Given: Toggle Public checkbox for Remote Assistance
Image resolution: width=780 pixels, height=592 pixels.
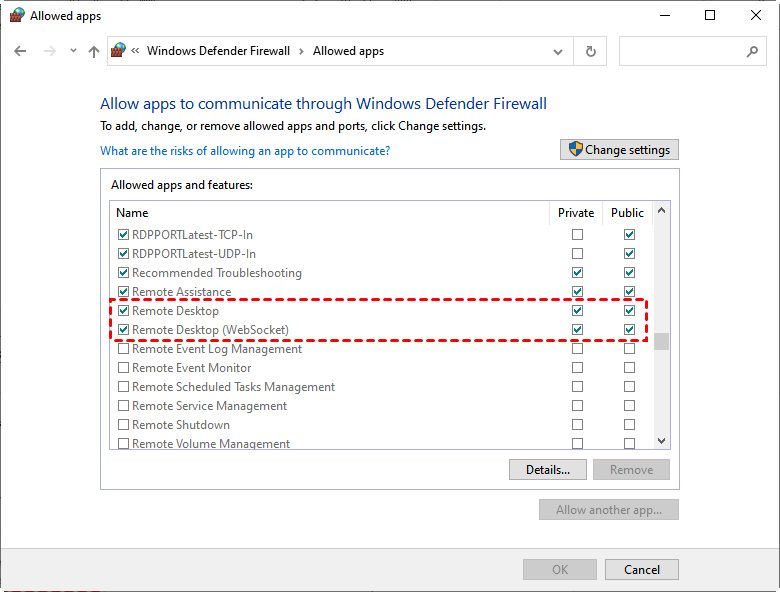Looking at the screenshot, I should tap(629, 292).
